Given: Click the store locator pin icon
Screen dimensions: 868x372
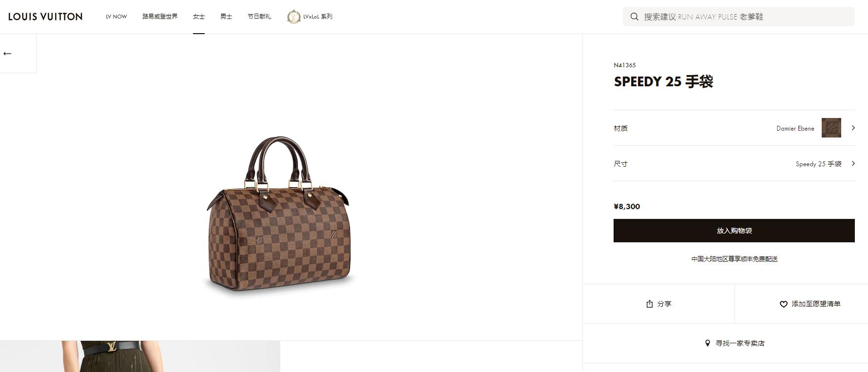Looking at the screenshot, I should [x=708, y=343].
